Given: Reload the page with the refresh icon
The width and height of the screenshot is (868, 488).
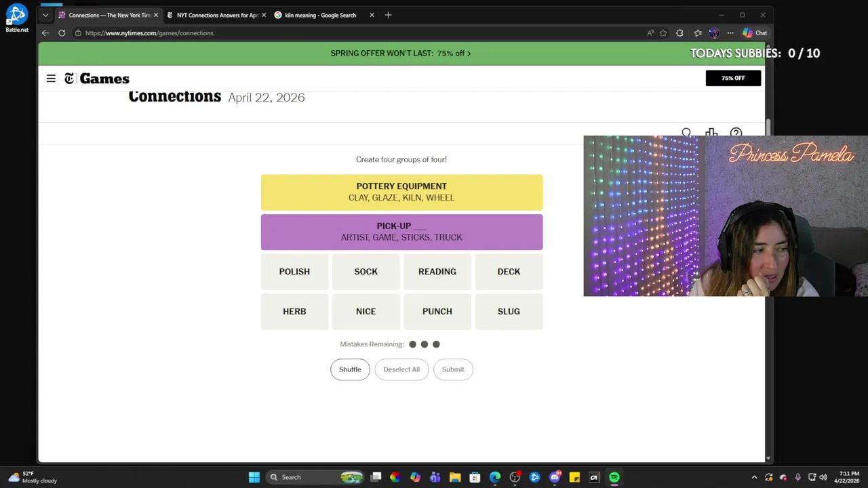Looking at the screenshot, I should [x=62, y=33].
